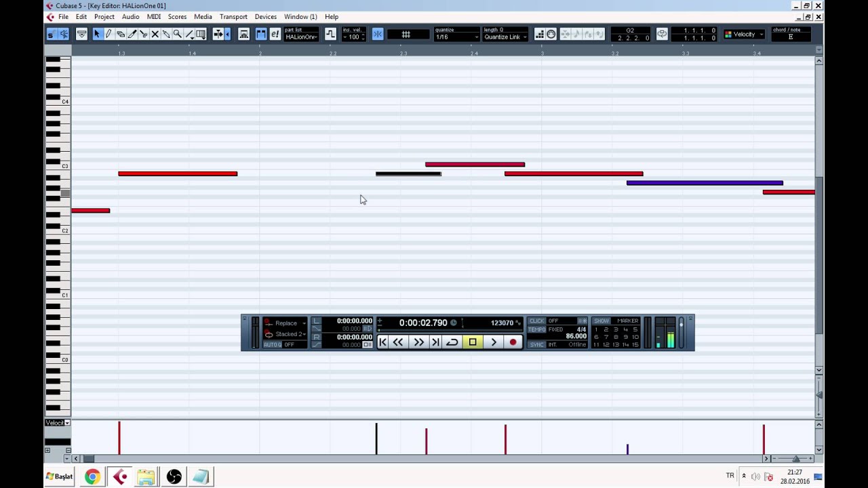Click the red Record button

tap(513, 342)
